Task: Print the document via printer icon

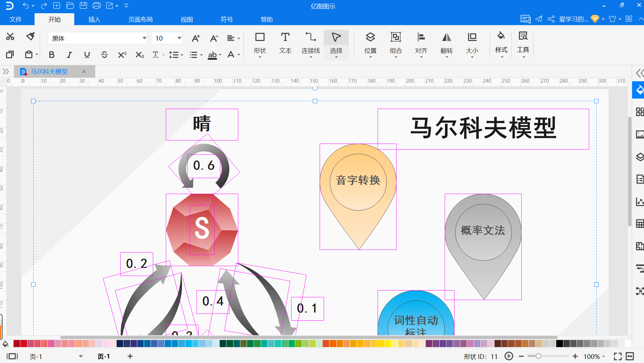Action: click(97, 5)
